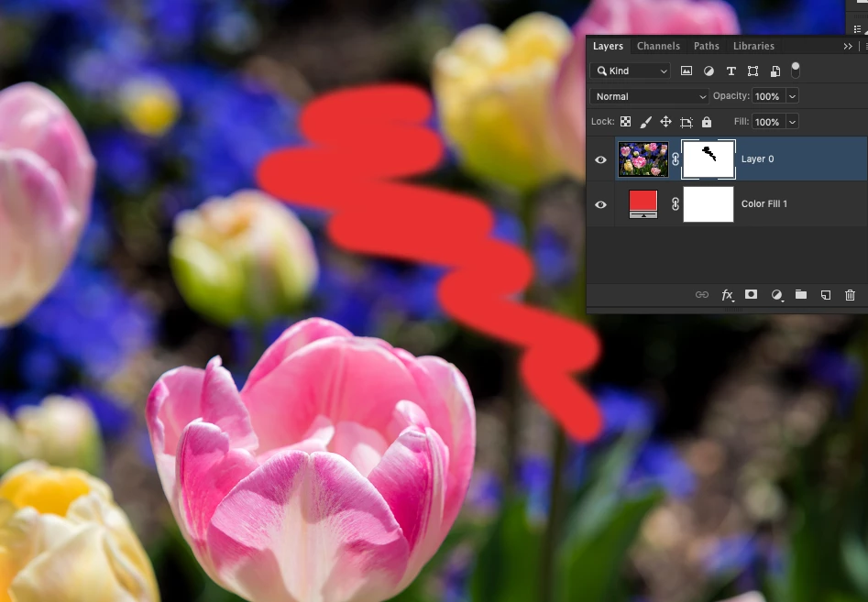Viewport: 868px width, 602px height.
Task: Filter layers by type layers icon
Action: pyautogui.click(x=731, y=71)
